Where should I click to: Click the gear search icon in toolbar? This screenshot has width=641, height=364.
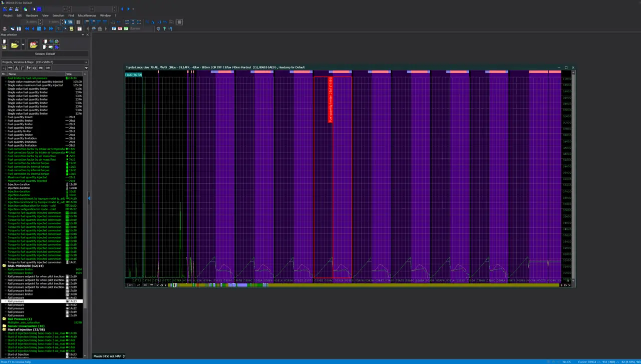(x=158, y=29)
